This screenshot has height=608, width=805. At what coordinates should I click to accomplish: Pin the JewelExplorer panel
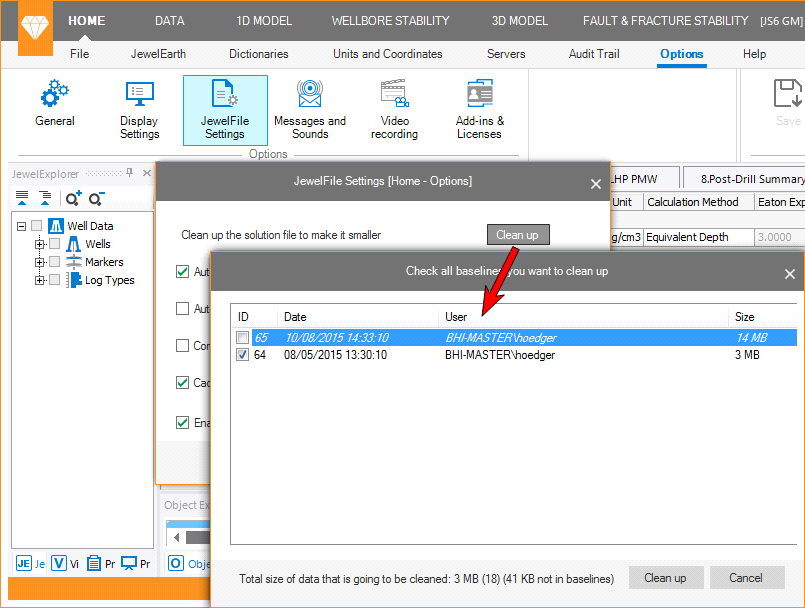(131, 174)
